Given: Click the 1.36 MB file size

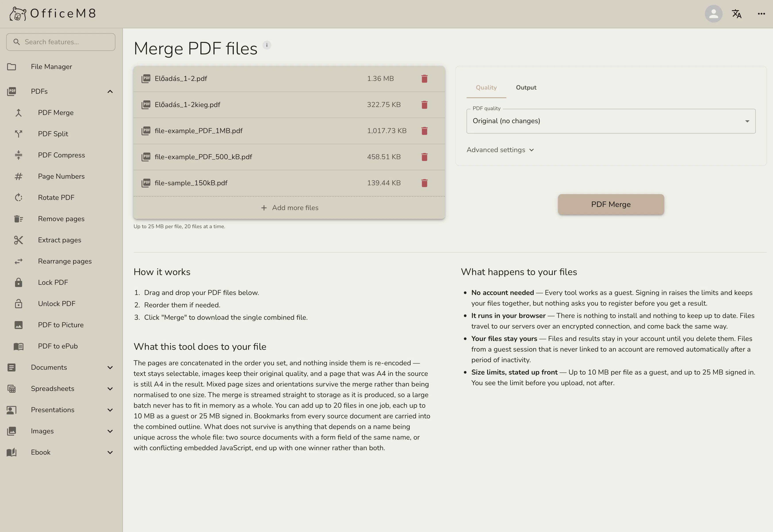Looking at the screenshot, I should 380,79.
